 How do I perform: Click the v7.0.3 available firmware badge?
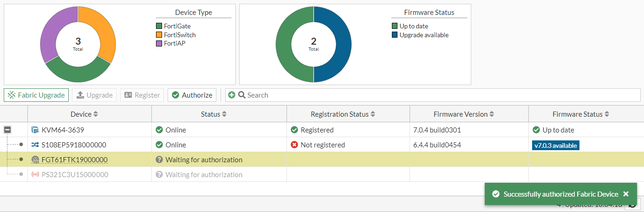[x=555, y=146]
